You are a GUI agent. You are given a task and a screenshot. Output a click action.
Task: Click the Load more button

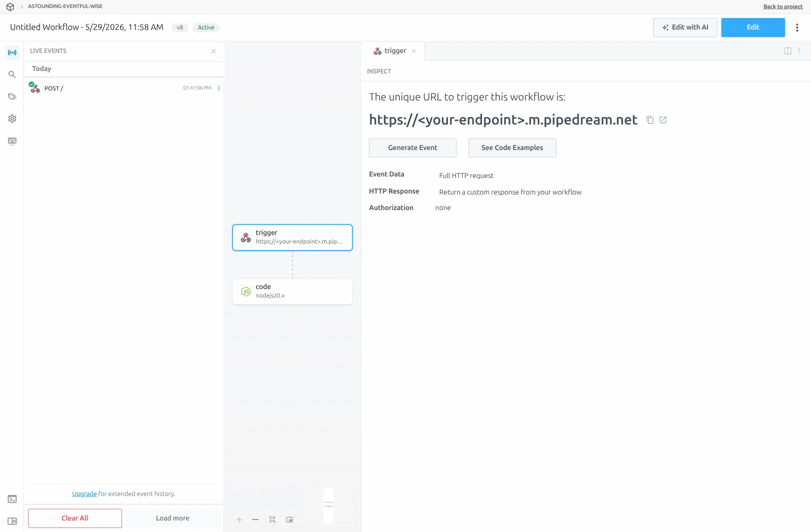point(172,518)
